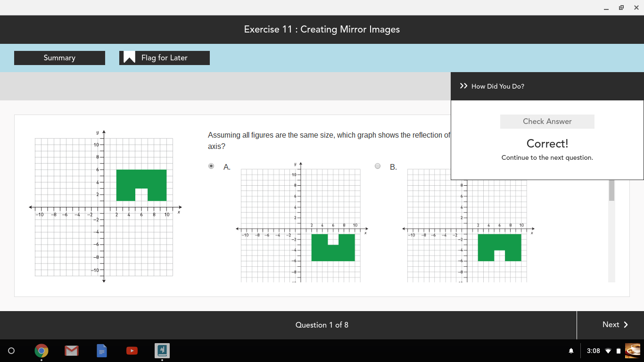Click the clock showing 3:08
Image resolution: width=644 pixels, height=362 pixels.
(594, 351)
